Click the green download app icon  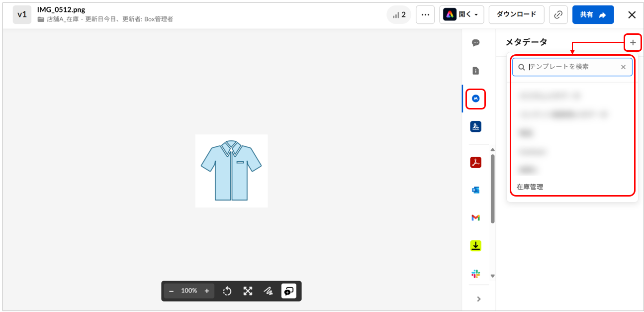(475, 246)
